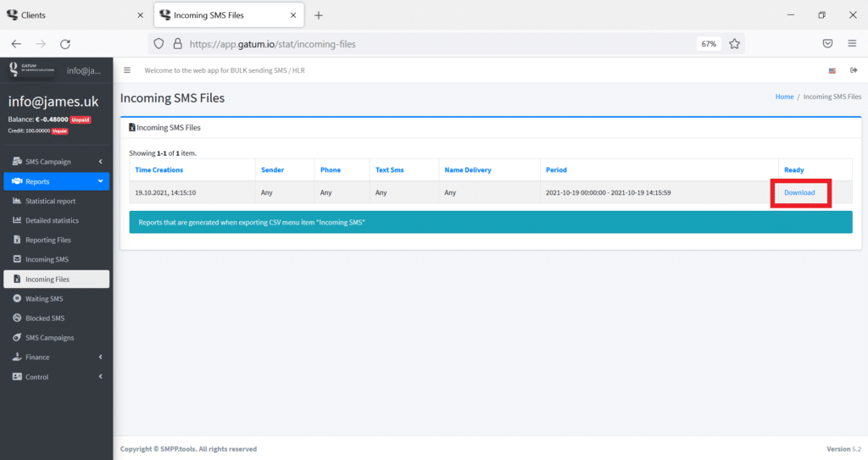The height and width of the screenshot is (460, 868).
Task: Select Incoming Files in the sidebar
Action: click(x=57, y=279)
